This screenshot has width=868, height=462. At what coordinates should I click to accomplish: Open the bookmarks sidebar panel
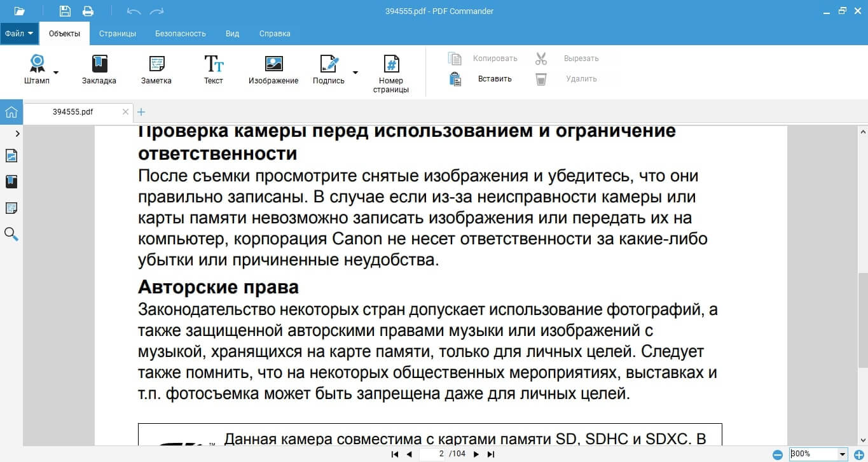pos(11,181)
